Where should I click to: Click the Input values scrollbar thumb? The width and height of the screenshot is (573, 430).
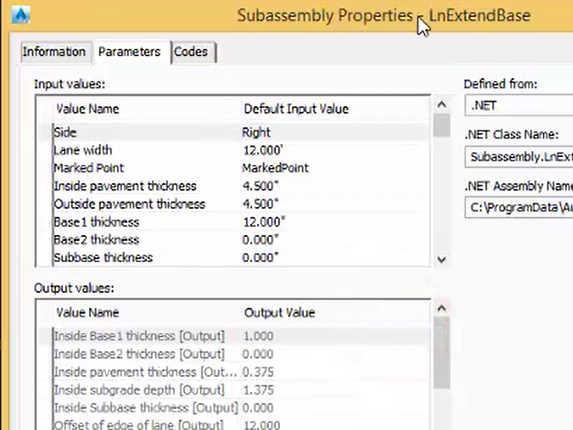442,125
